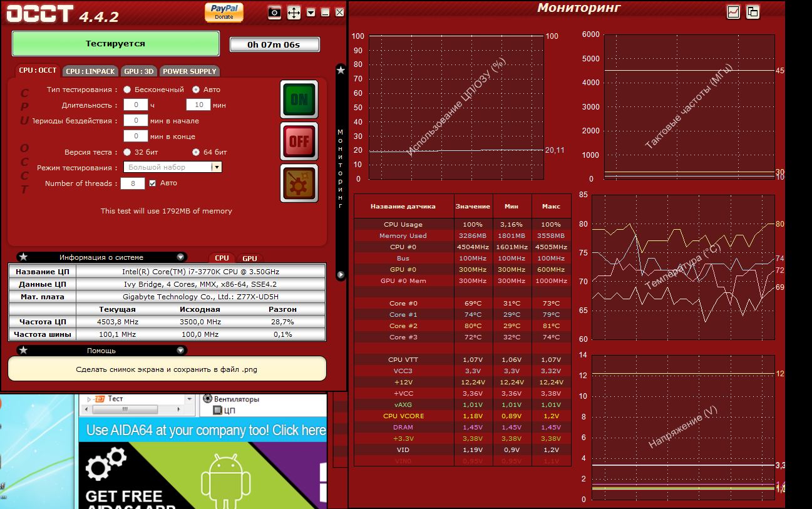Image resolution: width=812 pixels, height=509 pixels.
Task: Open the Режим тестирования dropdown
Action: coord(173,167)
